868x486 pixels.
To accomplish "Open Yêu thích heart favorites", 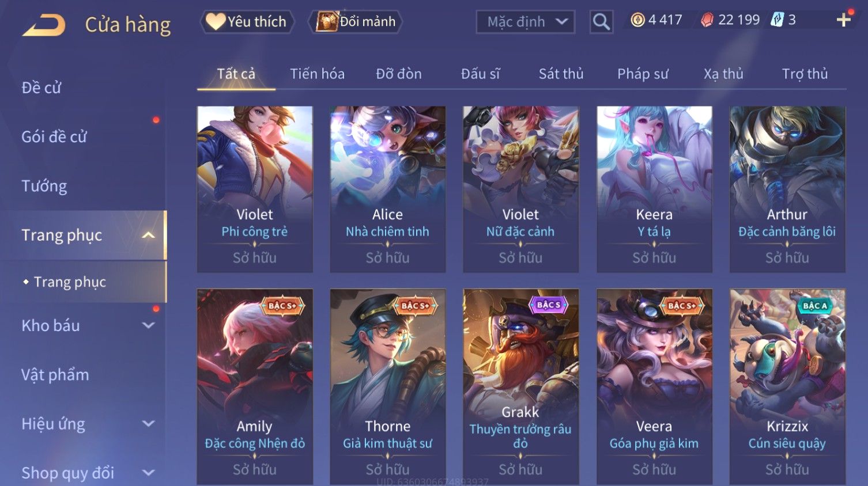I will coord(247,22).
